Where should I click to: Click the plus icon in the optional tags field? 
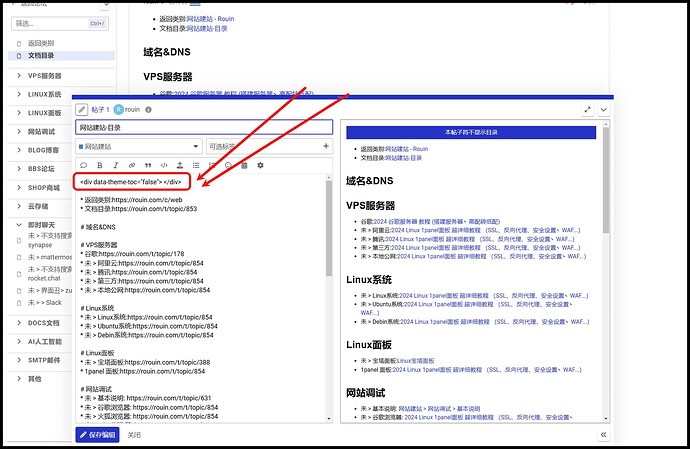(326, 146)
